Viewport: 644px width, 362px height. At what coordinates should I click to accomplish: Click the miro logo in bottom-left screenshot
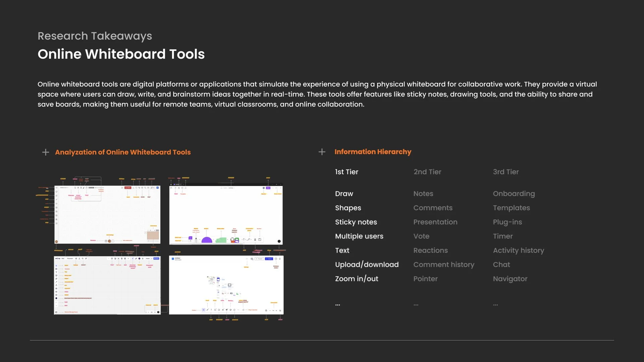(x=58, y=258)
